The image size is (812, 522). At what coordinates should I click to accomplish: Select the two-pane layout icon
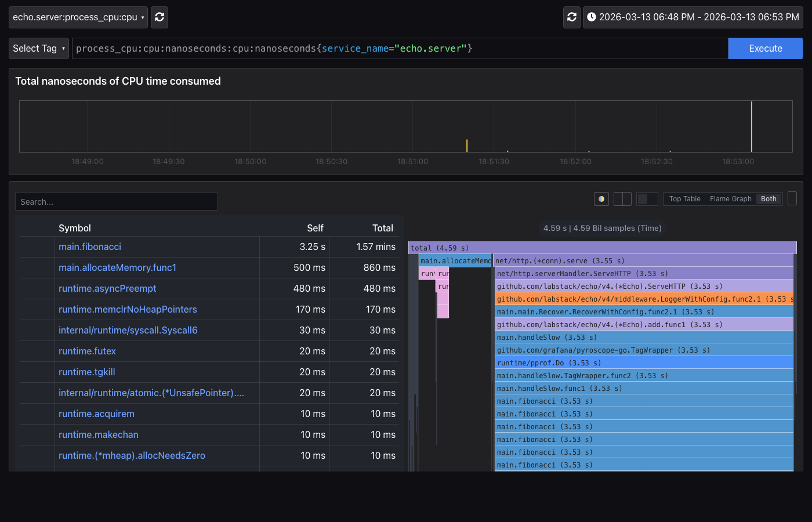[x=621, y=198]
